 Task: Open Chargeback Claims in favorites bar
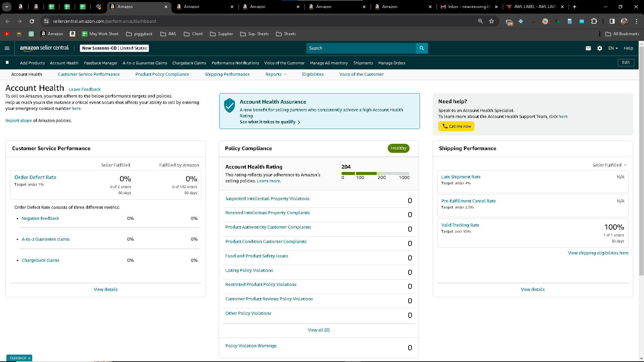189,63
